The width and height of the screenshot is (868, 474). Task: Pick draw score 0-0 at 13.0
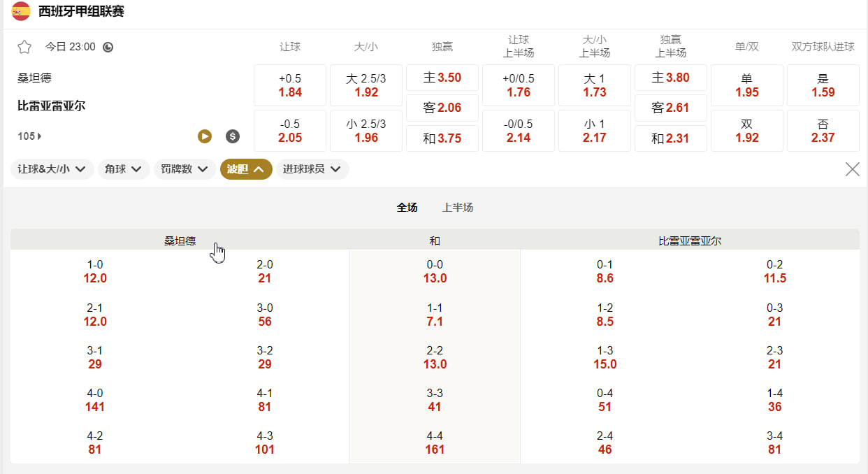pos(435,272)
